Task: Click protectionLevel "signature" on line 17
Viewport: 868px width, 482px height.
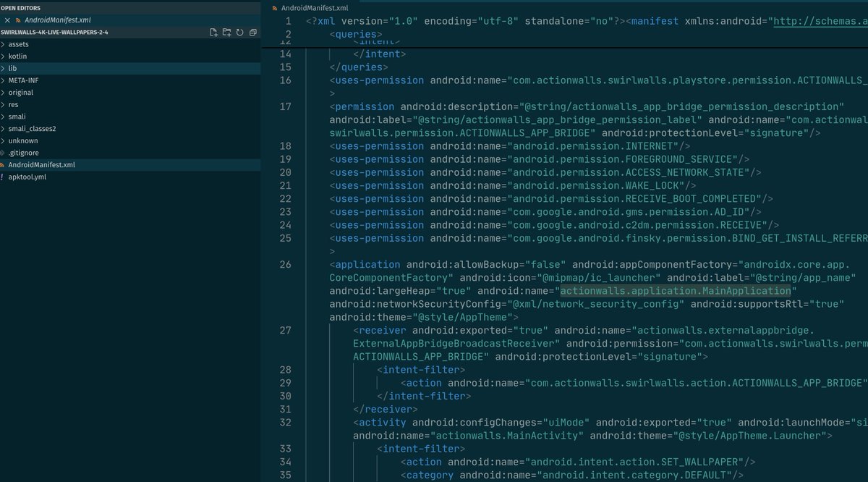Action: tap(778, 132)
